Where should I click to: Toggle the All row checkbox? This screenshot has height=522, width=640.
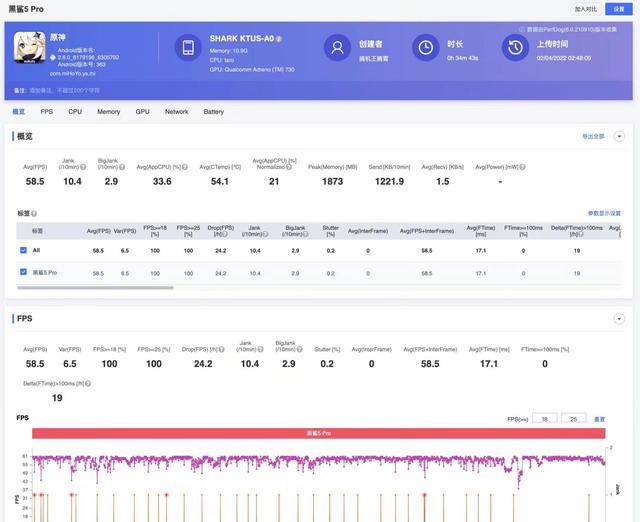click(24, 250)
